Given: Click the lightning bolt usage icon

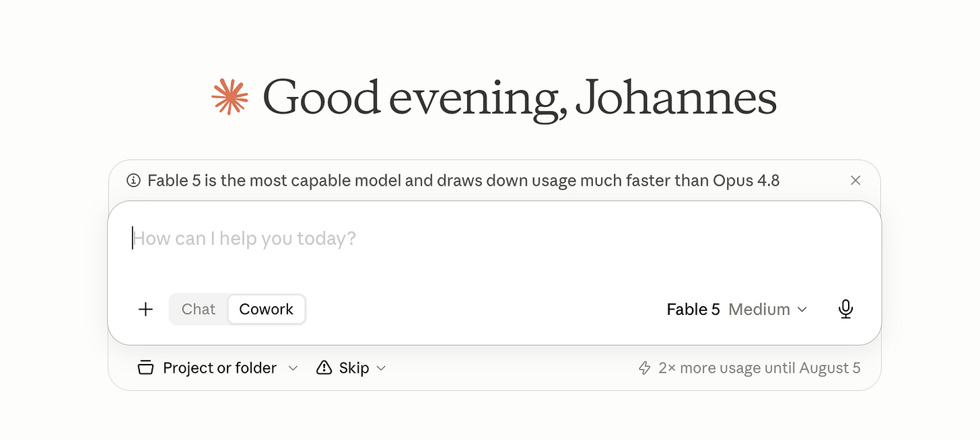Looking at the screenshot, I should (645, 368).
